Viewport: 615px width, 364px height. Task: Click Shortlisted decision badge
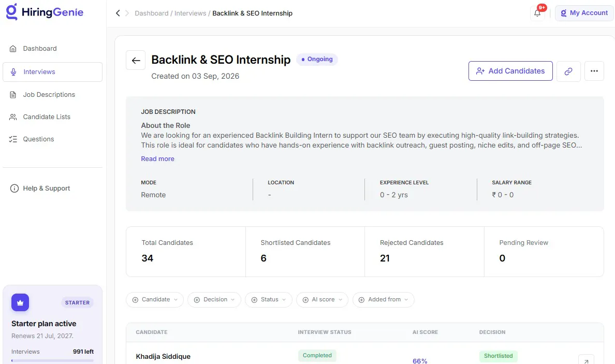[498, 356]
